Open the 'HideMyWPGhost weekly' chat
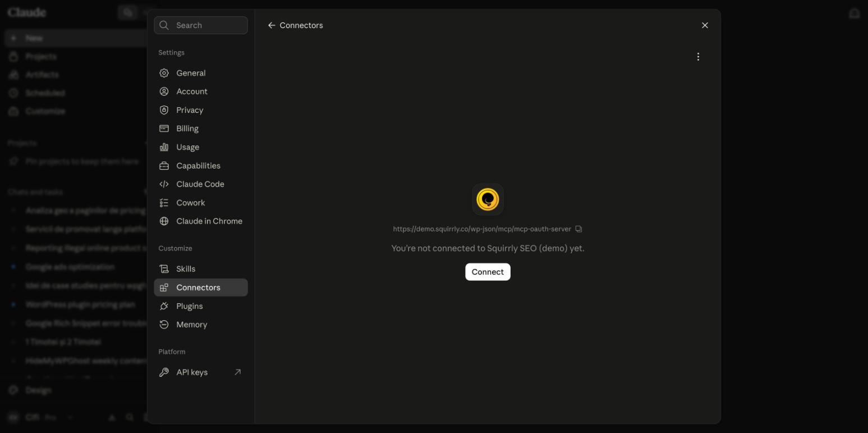868x433 pixels. (x=85, y=361)
